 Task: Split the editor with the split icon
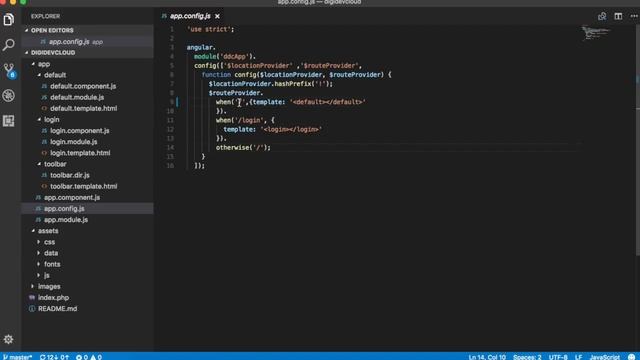point(618,16)
